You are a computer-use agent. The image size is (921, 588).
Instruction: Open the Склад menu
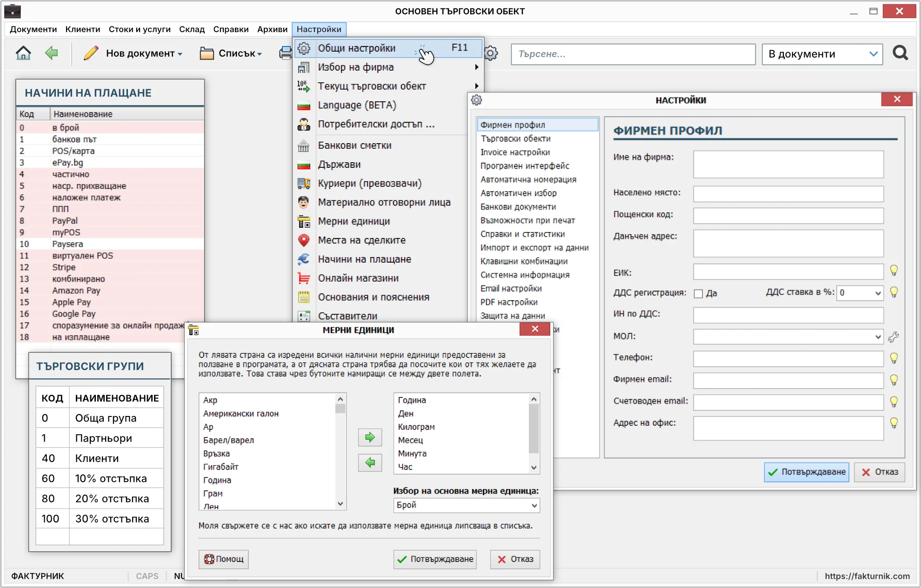(192, 29)
